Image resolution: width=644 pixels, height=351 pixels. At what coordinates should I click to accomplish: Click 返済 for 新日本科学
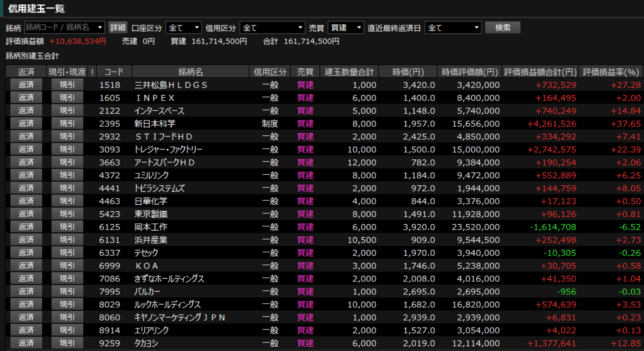point(26,123)
